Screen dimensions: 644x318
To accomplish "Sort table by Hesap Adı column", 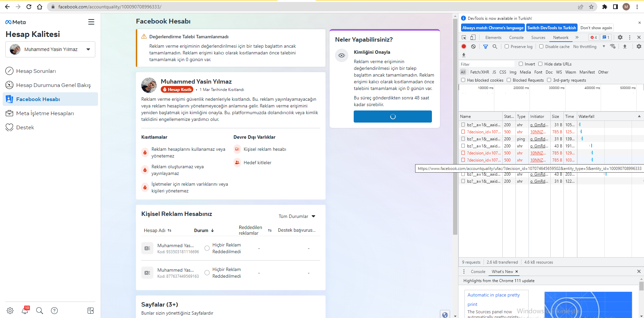I will [158, 230].
